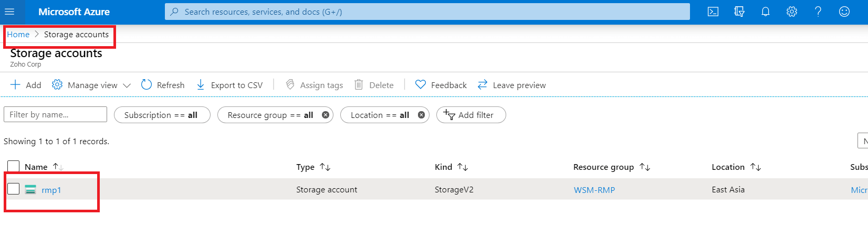Open the Azure portal hamburger menu
The height and width of the screenshot is (227, 868).
tap(9, 12)
